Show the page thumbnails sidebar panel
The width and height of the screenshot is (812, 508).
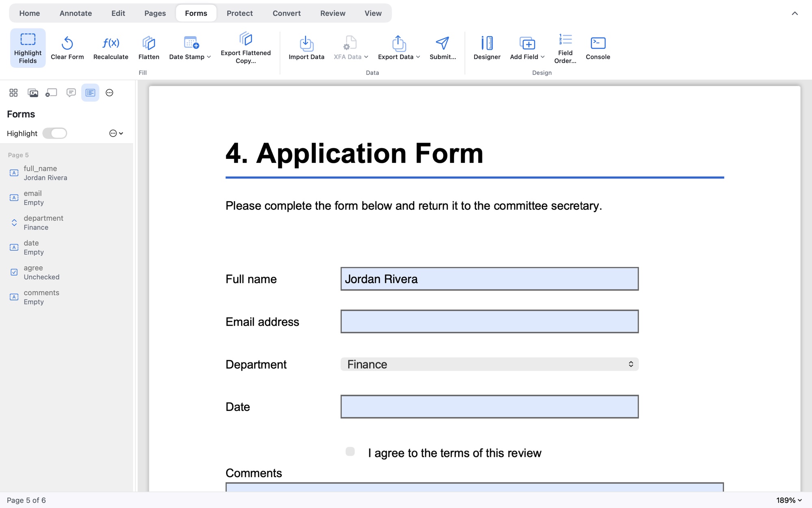pos(13,93)
